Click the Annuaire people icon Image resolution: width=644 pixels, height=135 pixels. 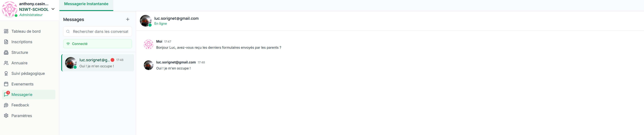tap(6, 63)
